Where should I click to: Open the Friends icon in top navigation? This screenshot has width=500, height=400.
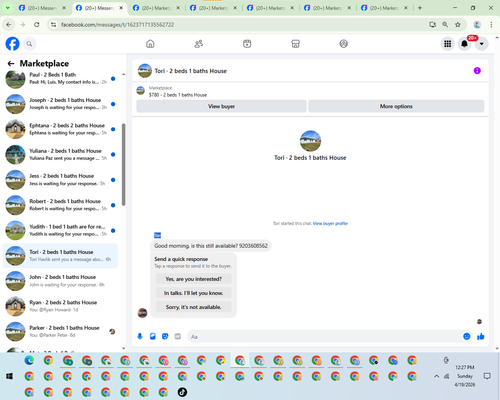pos(199,44)
